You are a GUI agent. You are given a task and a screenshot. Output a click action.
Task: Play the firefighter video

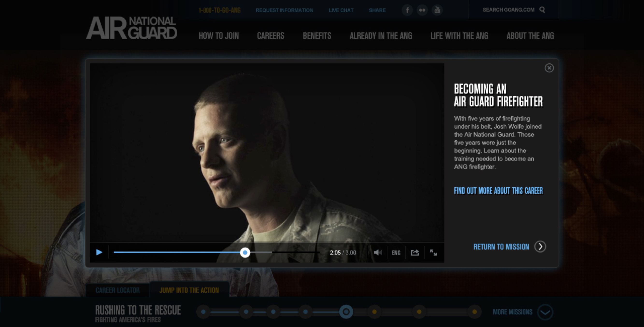pos(99,252)
